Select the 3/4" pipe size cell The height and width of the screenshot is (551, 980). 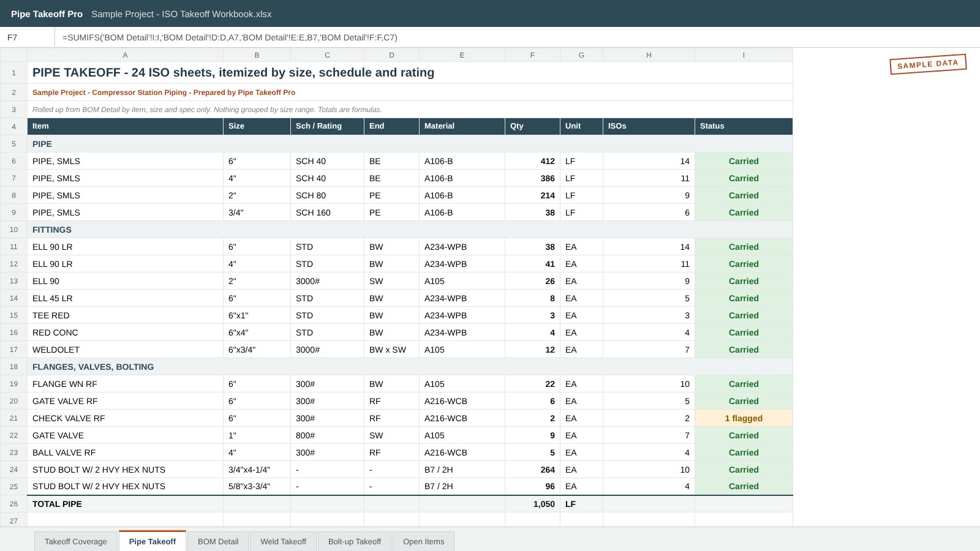[257, 212]
